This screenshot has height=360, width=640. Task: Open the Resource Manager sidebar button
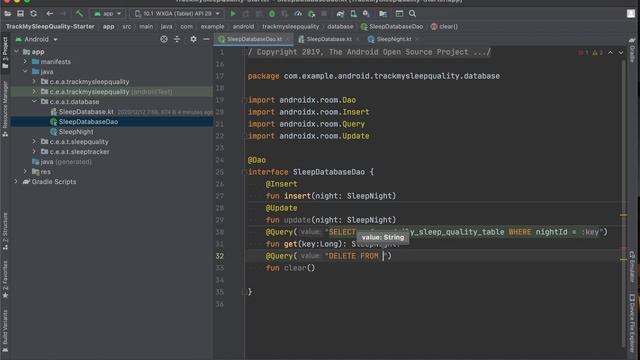click(5, 109)
